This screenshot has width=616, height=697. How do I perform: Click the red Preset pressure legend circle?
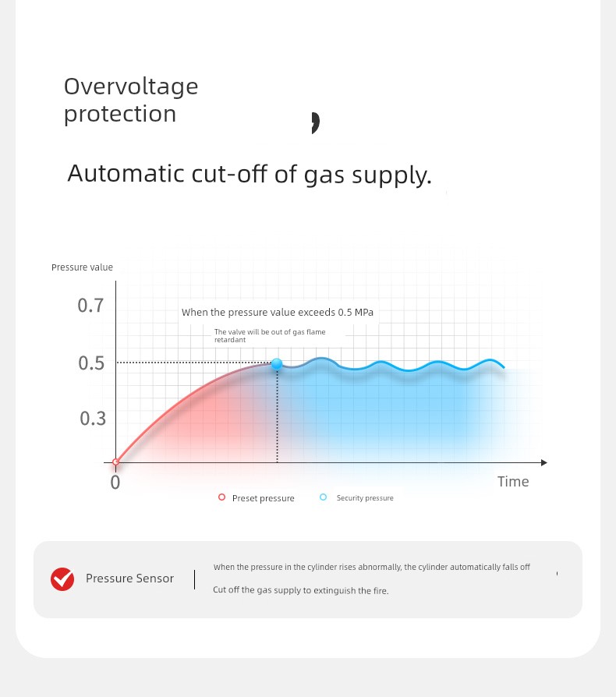click(221, 497)
